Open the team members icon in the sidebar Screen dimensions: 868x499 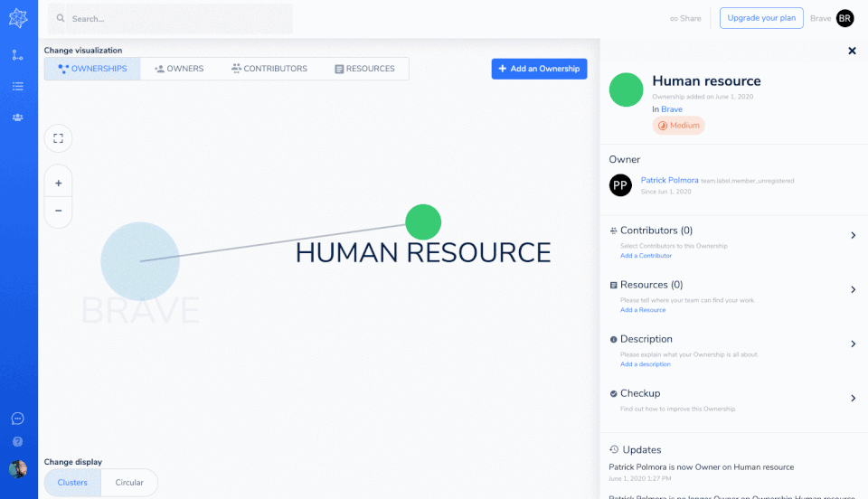point(18,118)
